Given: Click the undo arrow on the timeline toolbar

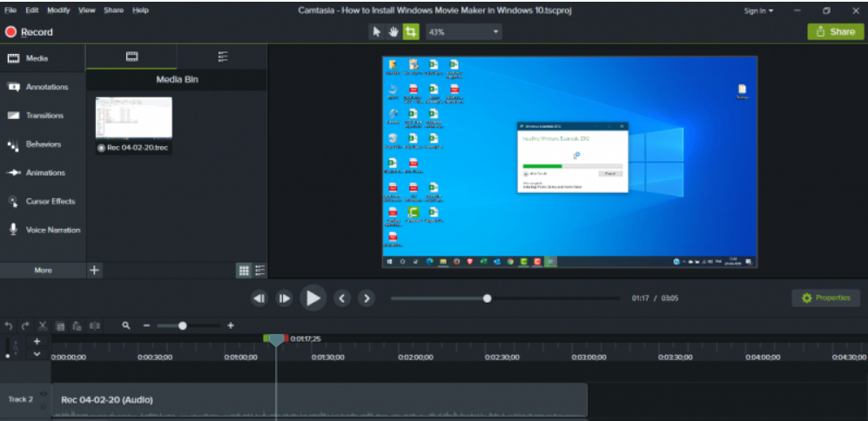Looking at the screenshot, I should click(x=9, y=325).
